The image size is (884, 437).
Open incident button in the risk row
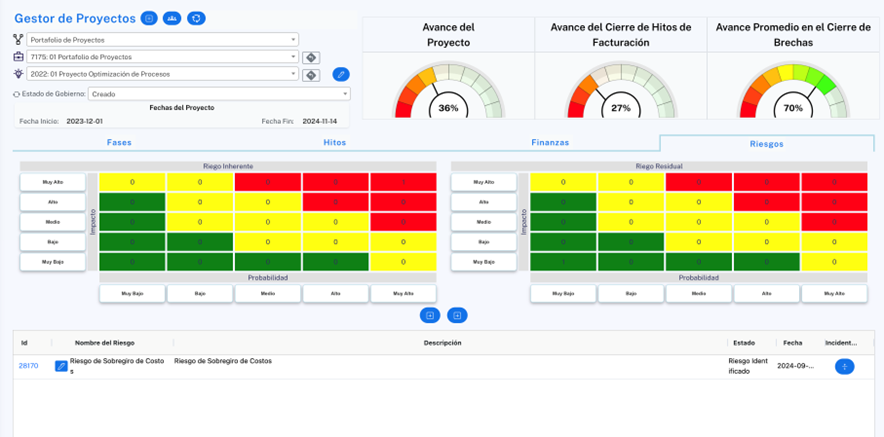(x=844, y=367)
